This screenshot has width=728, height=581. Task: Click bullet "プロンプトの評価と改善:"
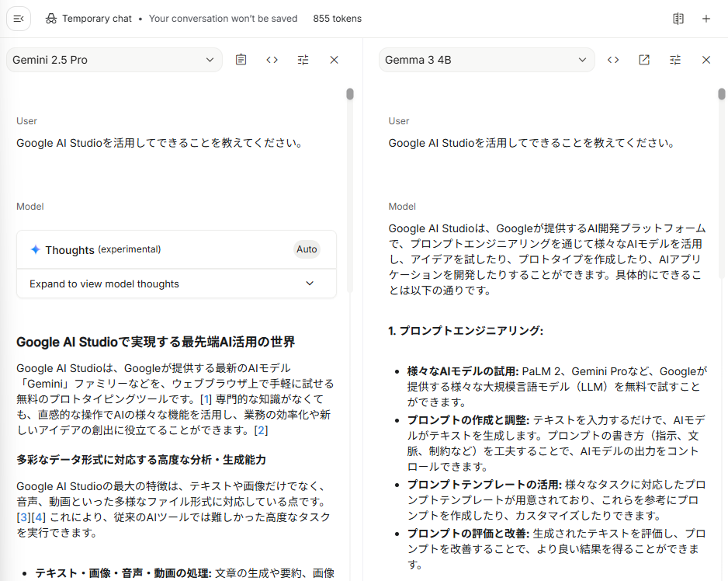(x=468, y=534)
